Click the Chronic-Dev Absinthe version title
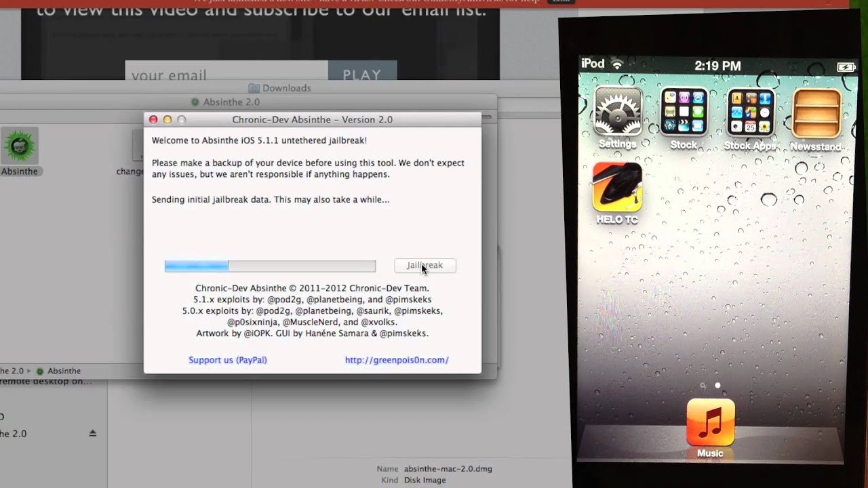 coord(313,119)
